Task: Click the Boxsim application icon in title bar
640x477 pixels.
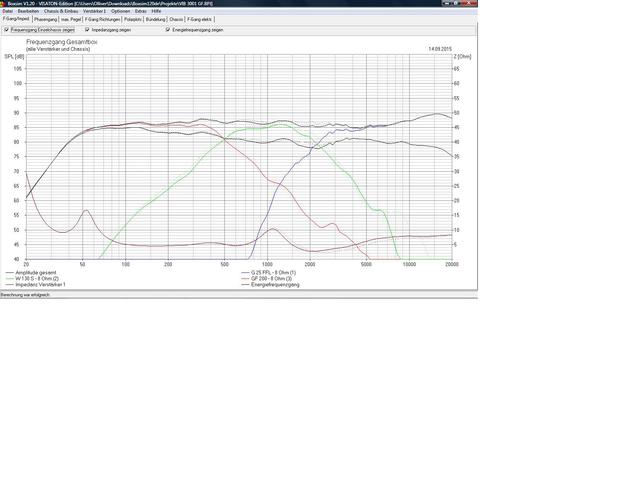Action: (4, 3)
